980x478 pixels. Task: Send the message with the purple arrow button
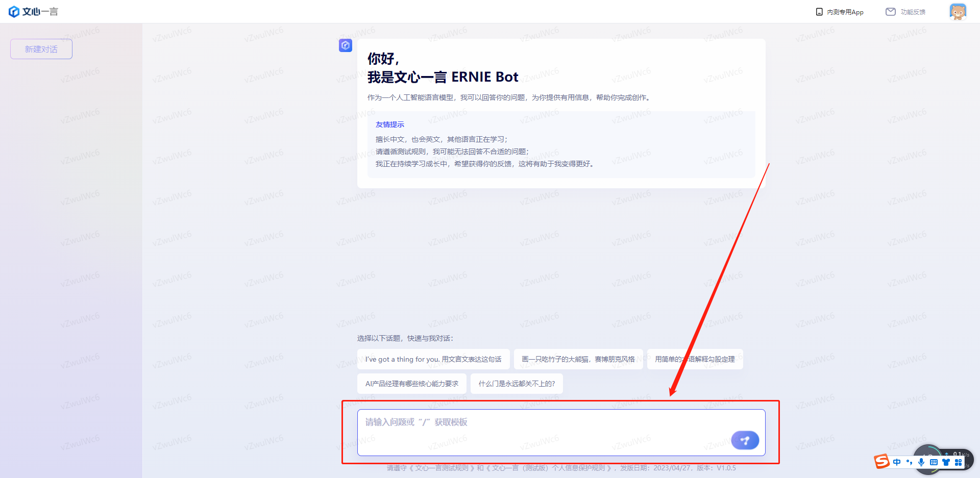(745, 440)
